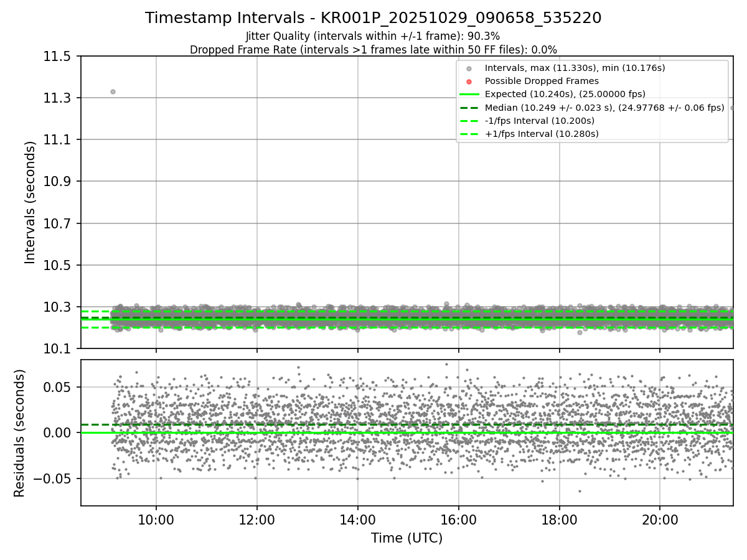Click the outlier data point near 11.33 seconds
The width and height of the screenshot is (747, 560).
(113, 91)
